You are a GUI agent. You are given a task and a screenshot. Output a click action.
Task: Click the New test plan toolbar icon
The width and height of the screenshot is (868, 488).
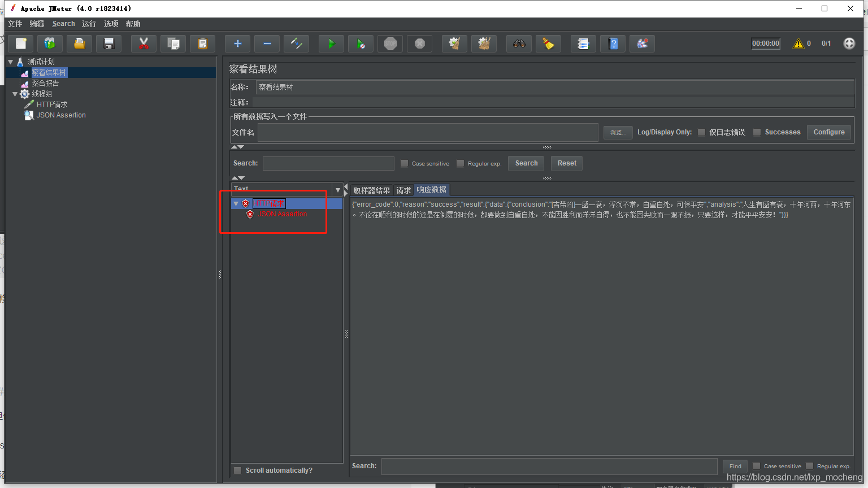[21, 43]
